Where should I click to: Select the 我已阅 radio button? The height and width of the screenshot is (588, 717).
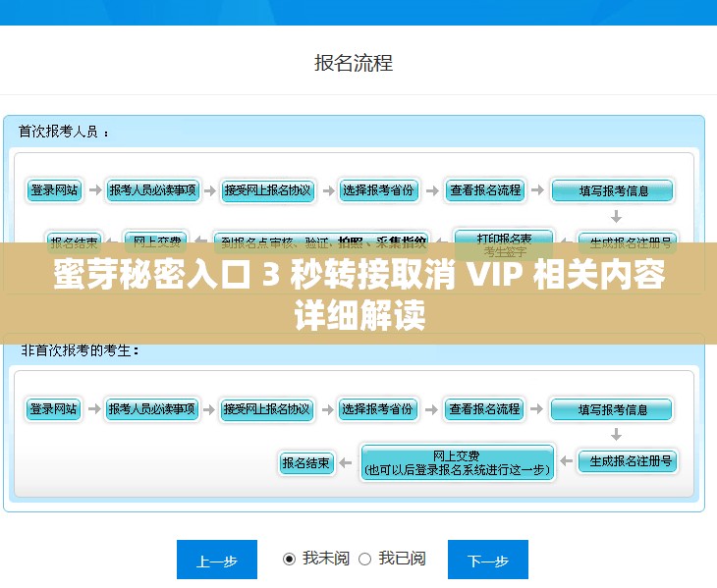tap(364, 559)
